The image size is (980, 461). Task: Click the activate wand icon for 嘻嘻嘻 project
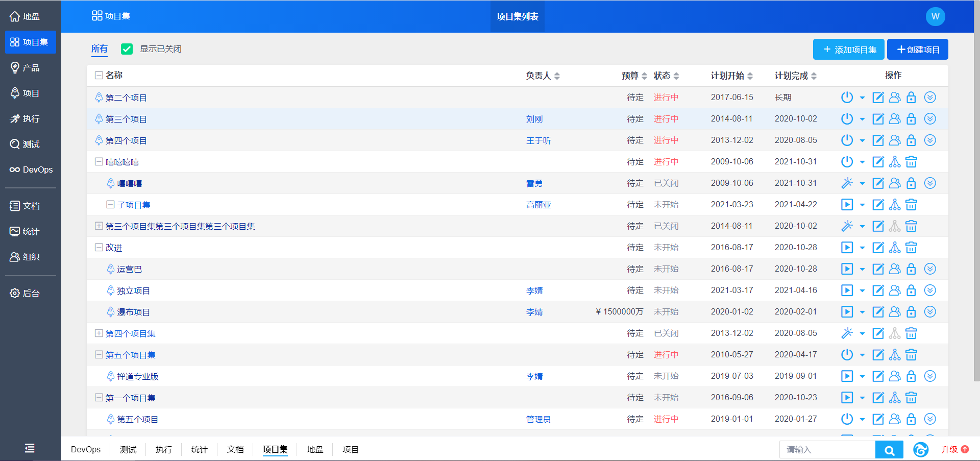pos(847,183)
